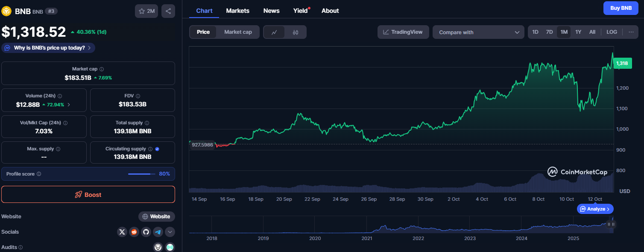Click the Buy BNB button
The image size is (644, 252).
(621, 8)
